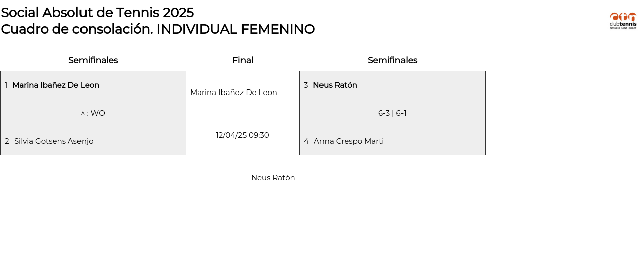Screen dimensions: 644x275
Task: Open finalist Marina Ibañez De Leon under Final
Action: point(233,93)
